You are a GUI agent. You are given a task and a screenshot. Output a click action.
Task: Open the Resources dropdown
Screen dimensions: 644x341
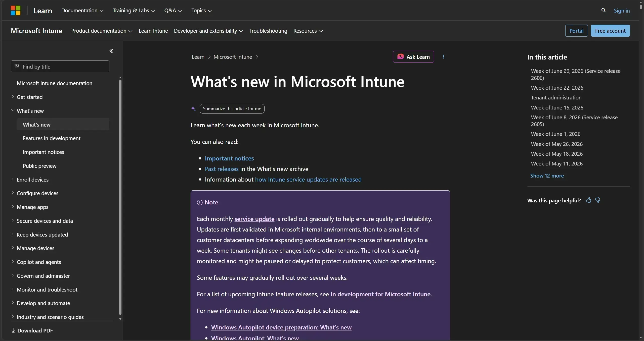point(308,31)
